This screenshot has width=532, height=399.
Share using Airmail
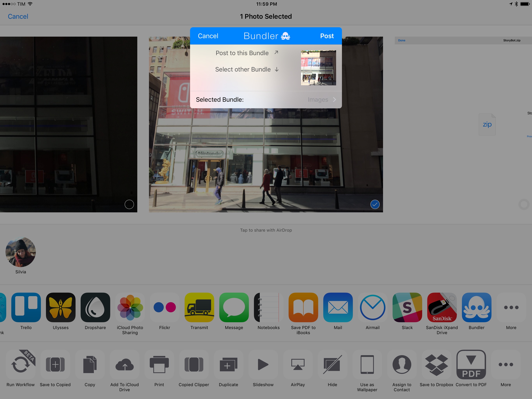373,307
